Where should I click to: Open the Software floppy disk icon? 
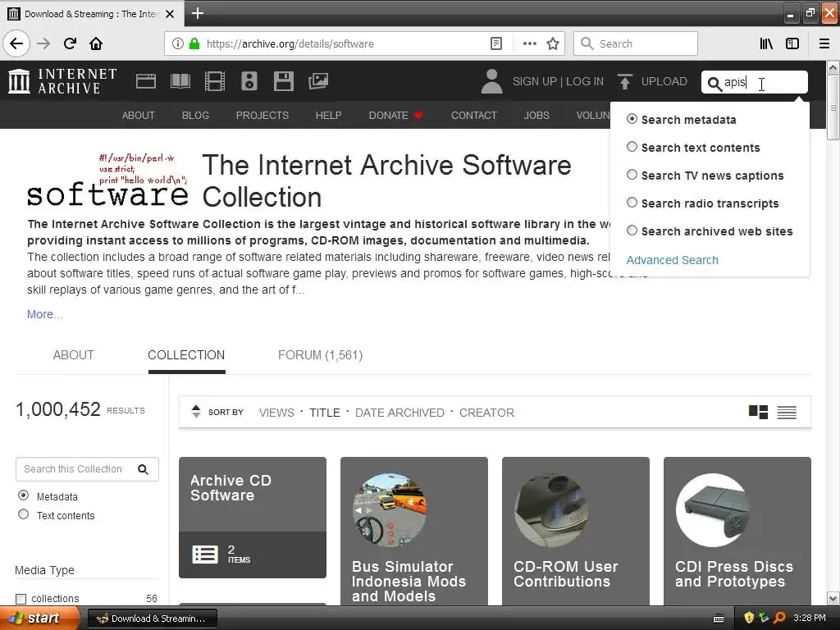[x=283, y=81]
